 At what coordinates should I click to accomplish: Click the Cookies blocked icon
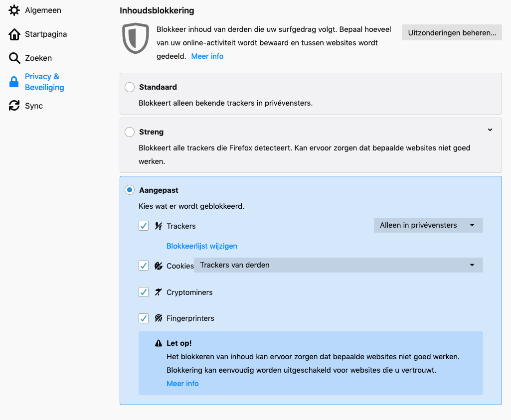coord(159,266)
